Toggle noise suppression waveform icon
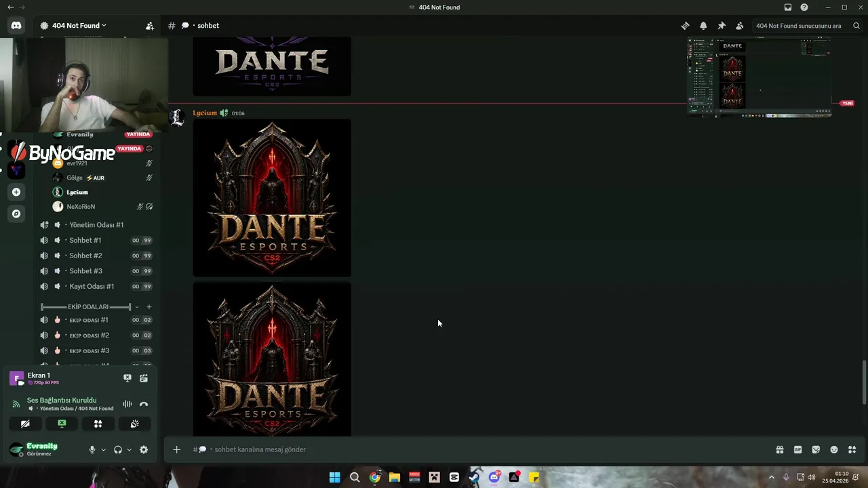This screenshot has width=868, height=488. (x=127, y=404)
